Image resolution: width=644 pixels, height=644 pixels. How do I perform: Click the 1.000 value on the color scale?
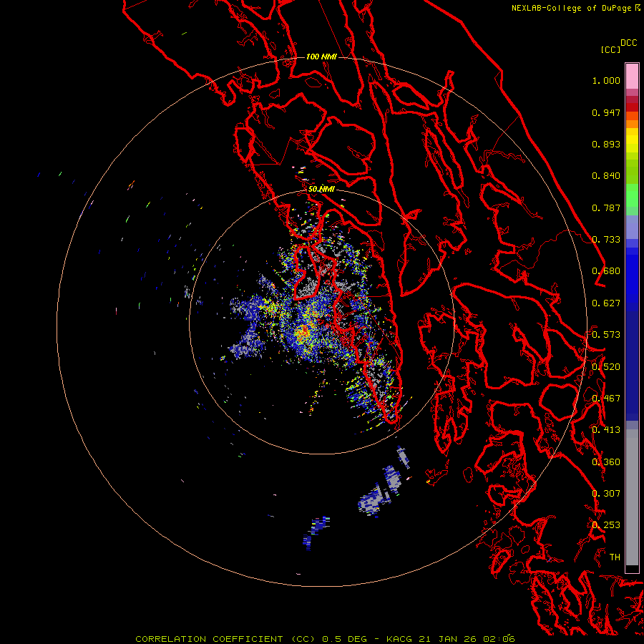pos(606,80)
